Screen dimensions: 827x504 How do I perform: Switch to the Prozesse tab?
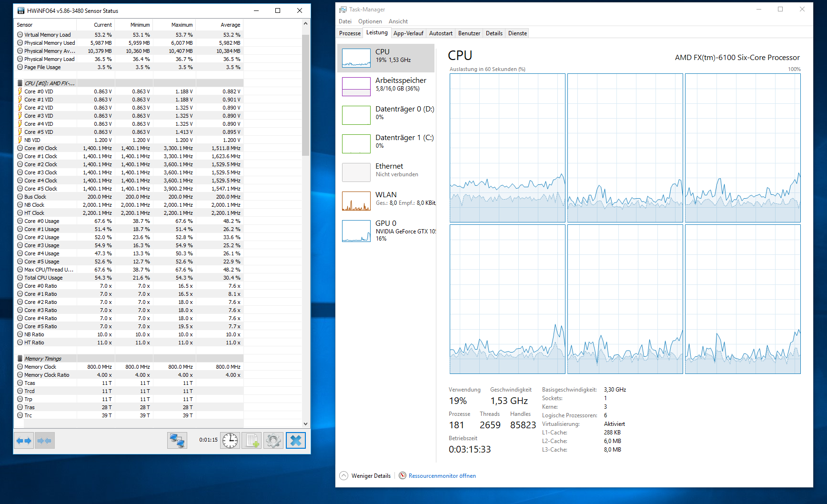coord(350,33)
